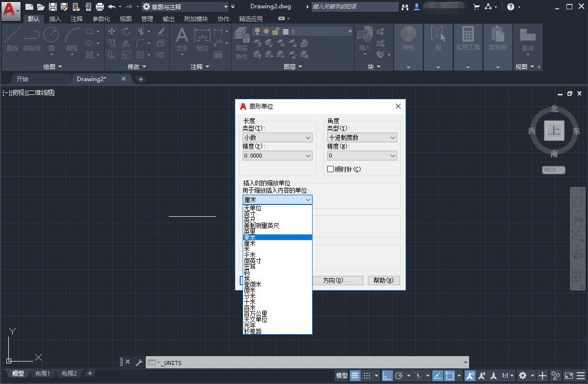Enable the 顺时针 clockwise checkbox
588x384 pixels.
coord(331,169)
